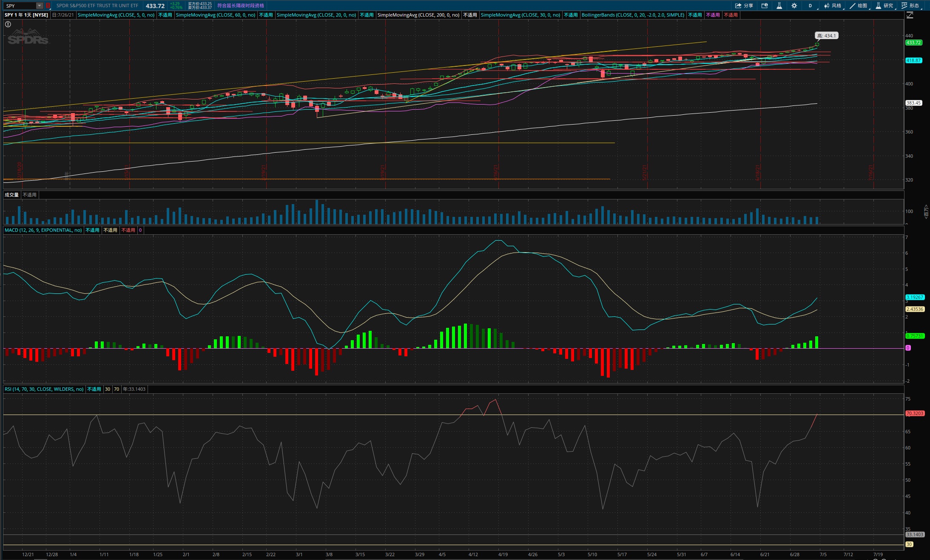Open the 形态 patterns menu
930x560 pixels.
[914, 6]
